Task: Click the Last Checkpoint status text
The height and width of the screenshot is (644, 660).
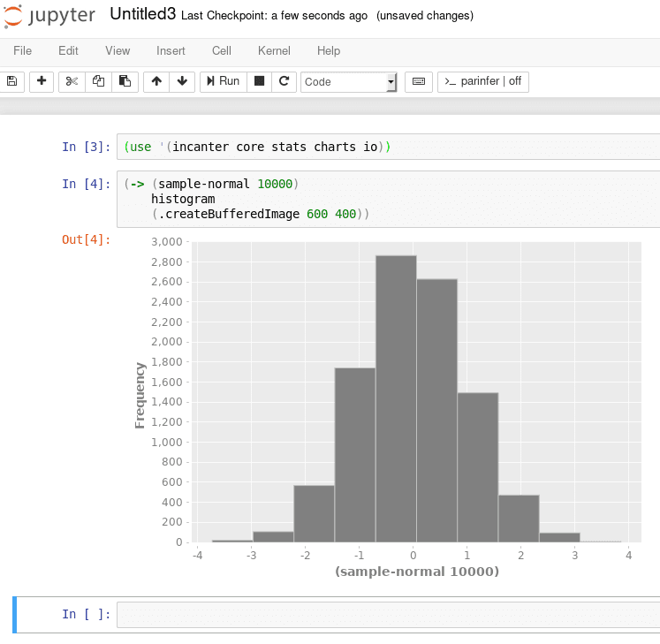Action: pos(274,16)
